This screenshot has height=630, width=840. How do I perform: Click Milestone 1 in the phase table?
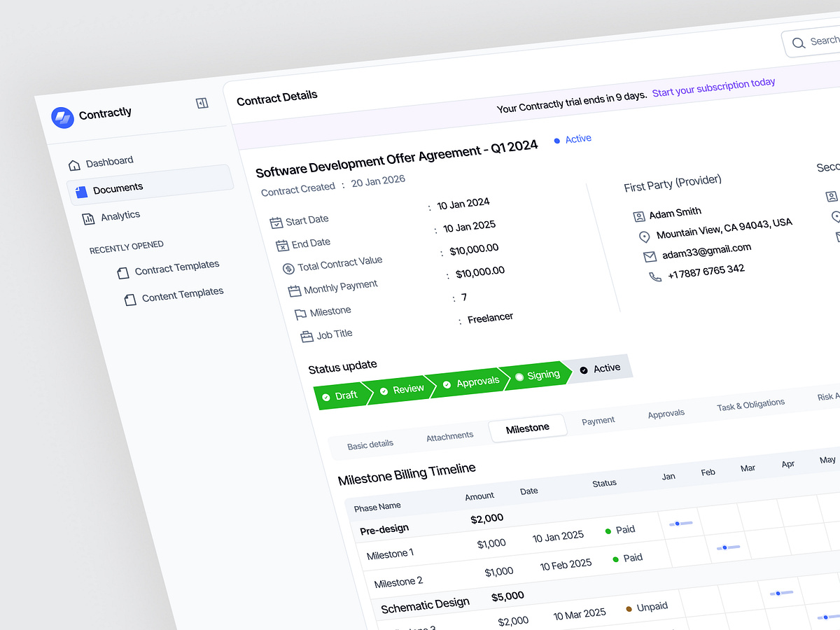tap(390, 554)
